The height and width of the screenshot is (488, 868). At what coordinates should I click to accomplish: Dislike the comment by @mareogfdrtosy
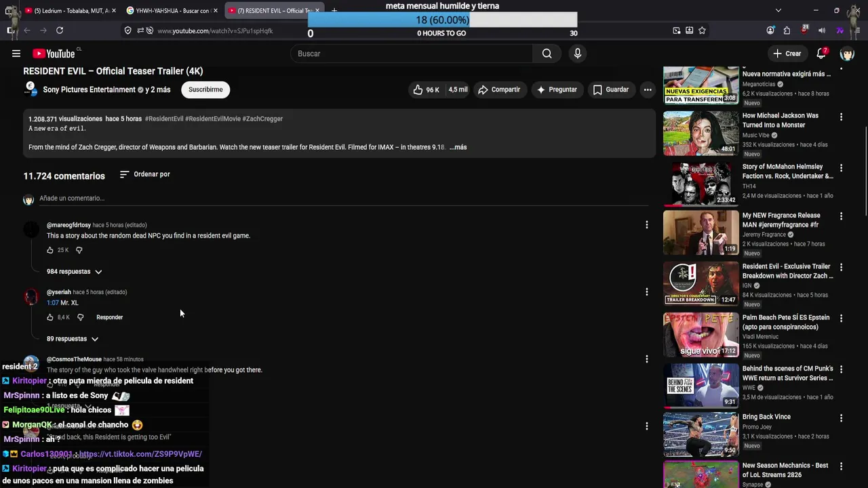click(x=79, y=250)
